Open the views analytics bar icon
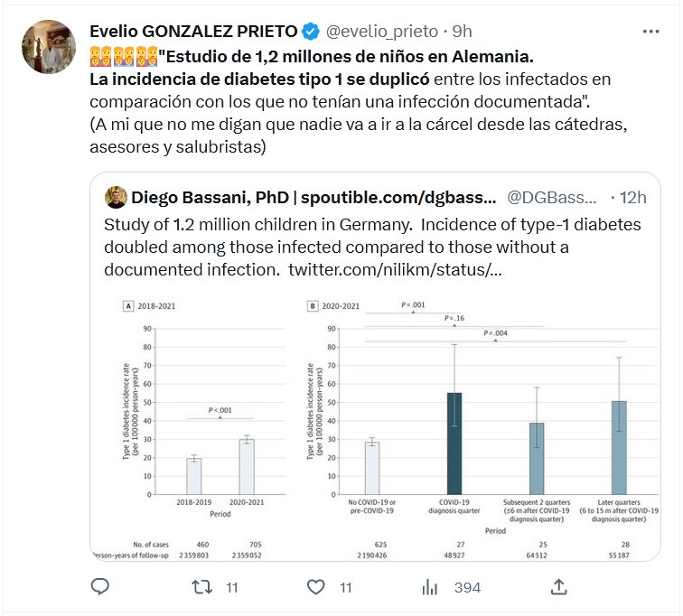The image size is (683, 616). click(x=430, y=587)
